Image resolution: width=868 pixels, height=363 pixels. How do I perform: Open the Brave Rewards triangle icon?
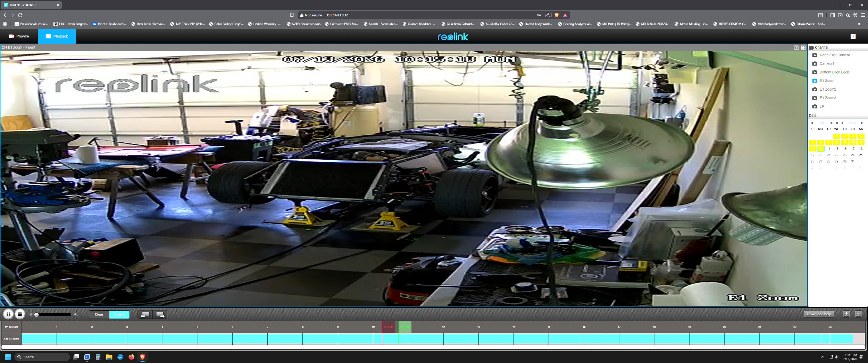[565, 15]
